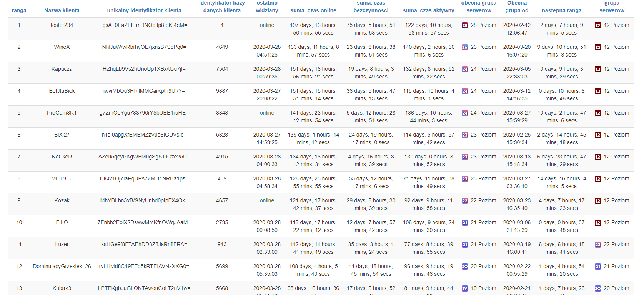Click the 22 Poziom icon in Kozak's row
The image size is (644, 295).
(465, 201)
